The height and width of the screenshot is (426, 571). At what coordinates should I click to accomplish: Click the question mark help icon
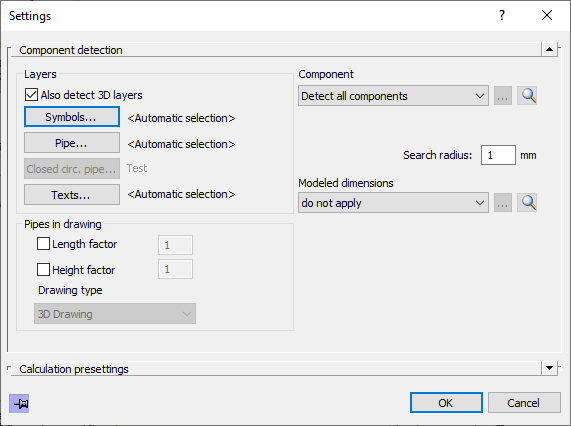(502, 15)
